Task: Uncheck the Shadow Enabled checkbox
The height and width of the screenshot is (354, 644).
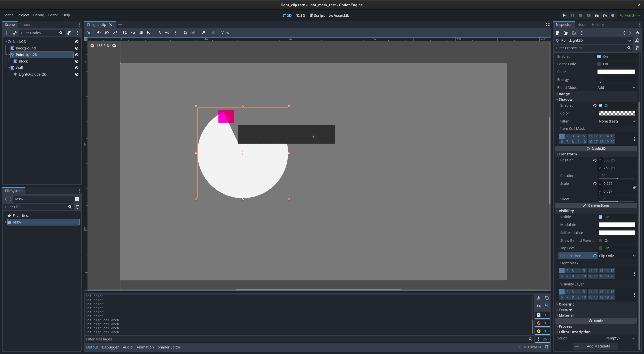Action: [601, 105]
